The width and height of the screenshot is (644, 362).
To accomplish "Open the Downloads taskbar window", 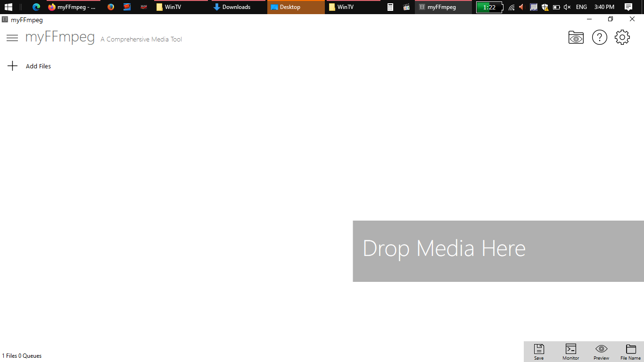I will [238, 7].
